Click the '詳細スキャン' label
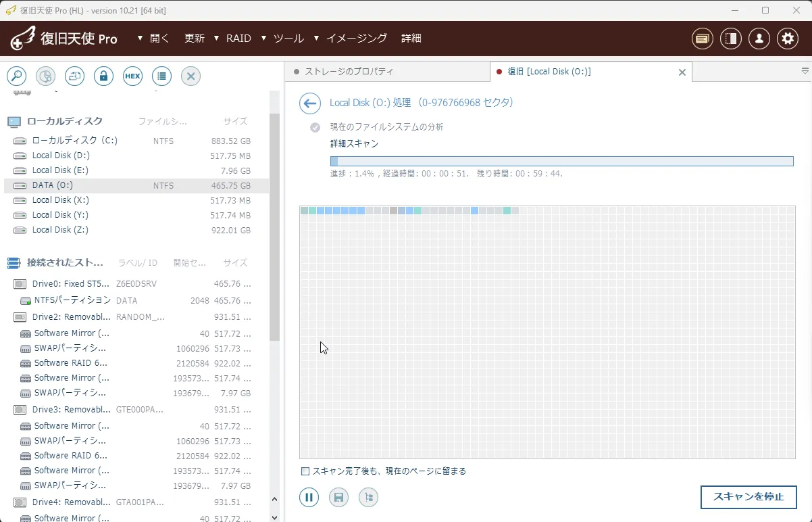Image resolution: width=812 pixels, height=522 pixels. [354, 144]
